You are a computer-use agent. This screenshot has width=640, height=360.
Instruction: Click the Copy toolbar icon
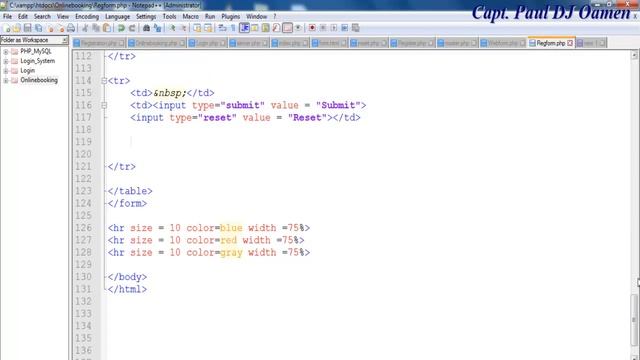tap(96, 28)
